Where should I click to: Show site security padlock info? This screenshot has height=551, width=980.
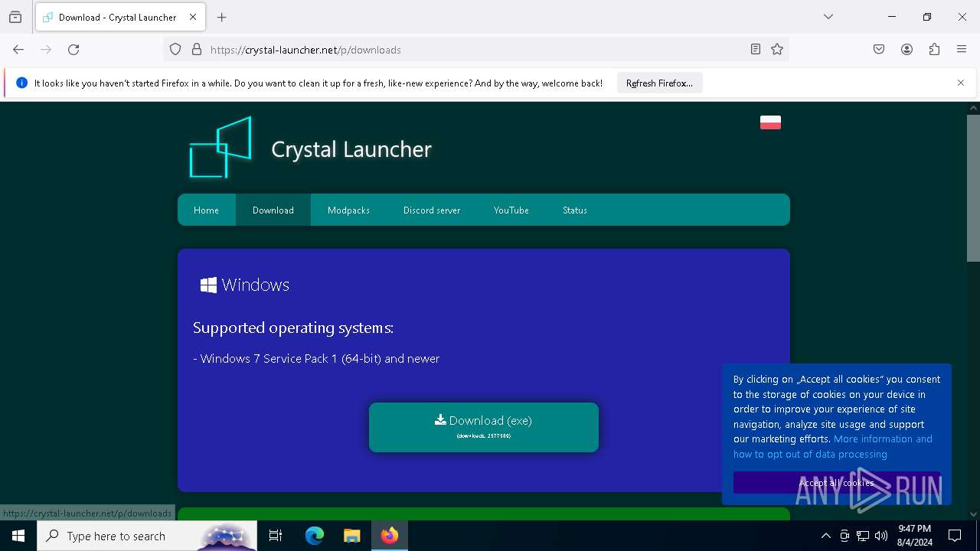pyautogui.click(x=197, y=50)
